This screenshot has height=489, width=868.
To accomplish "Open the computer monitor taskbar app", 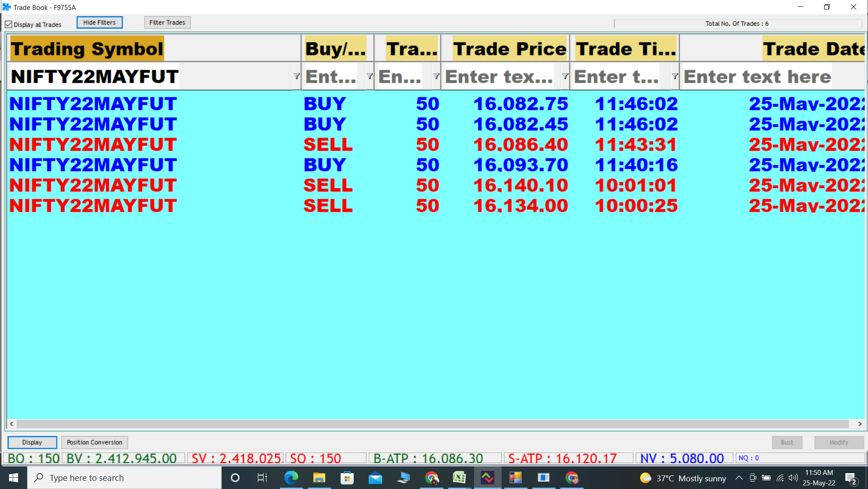I will click(x=403, y=478).
